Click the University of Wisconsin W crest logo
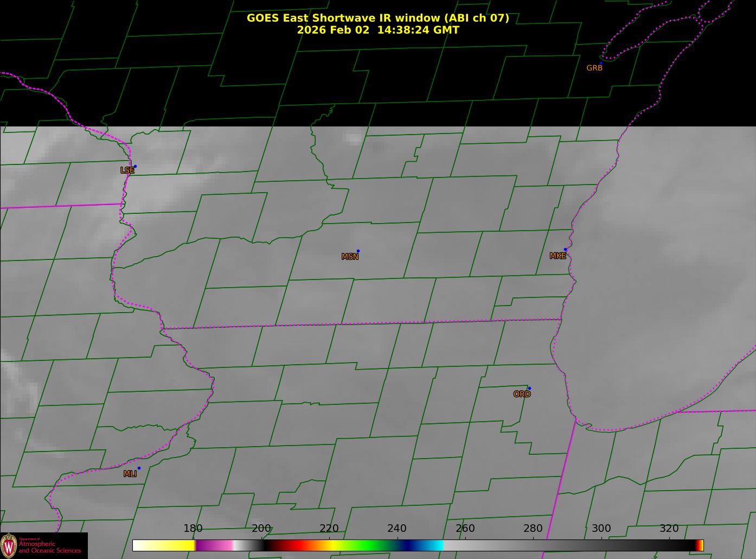 click(9, 545)
